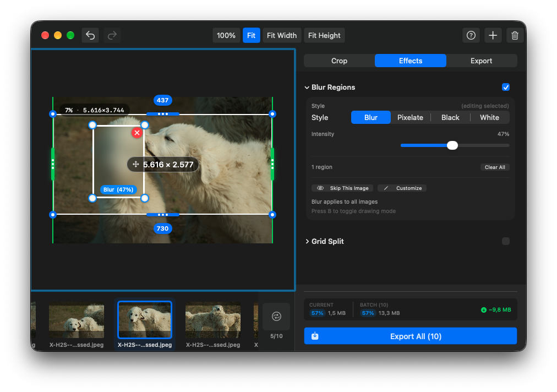Remove blur region via red X
This screenshot has width=557, height=392.
click(136, 133)
